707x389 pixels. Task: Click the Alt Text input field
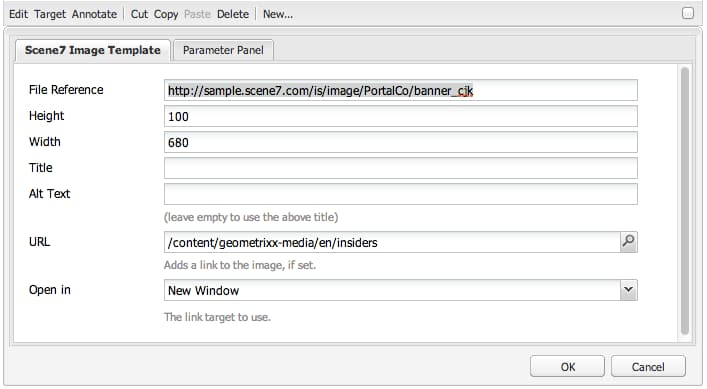400,194
